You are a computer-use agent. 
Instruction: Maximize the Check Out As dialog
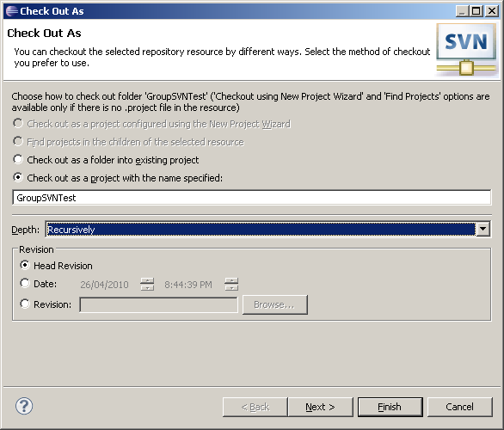pyautogui.click(x=476, y=11)
